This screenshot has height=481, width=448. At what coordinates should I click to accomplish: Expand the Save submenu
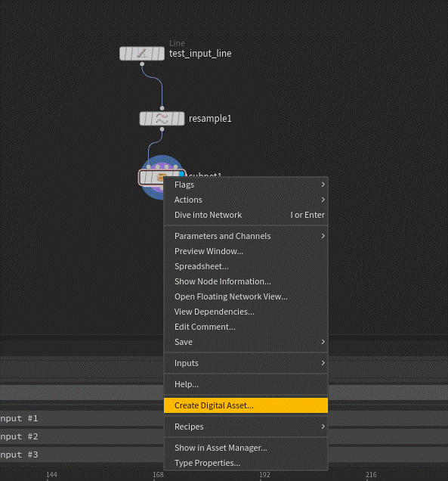coord(246,342)
